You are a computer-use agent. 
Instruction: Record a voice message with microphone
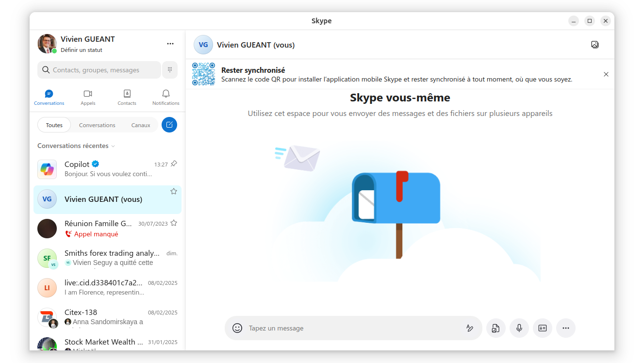pyautogui.click(x=519, y=328)
